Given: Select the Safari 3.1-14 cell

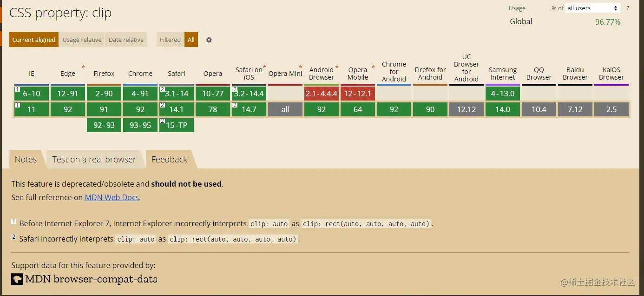Looking at the screenshot, I should pyautogui.click(x=177, y=94).
